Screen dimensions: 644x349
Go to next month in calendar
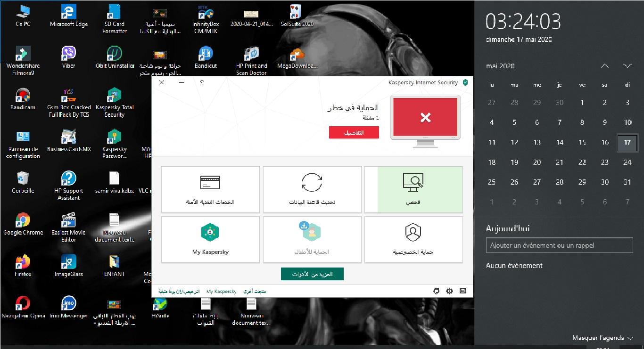coord(627,66)
